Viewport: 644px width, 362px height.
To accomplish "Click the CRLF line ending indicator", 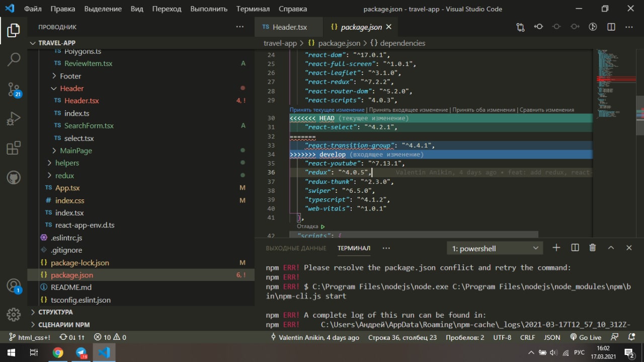I will (527, 337).
